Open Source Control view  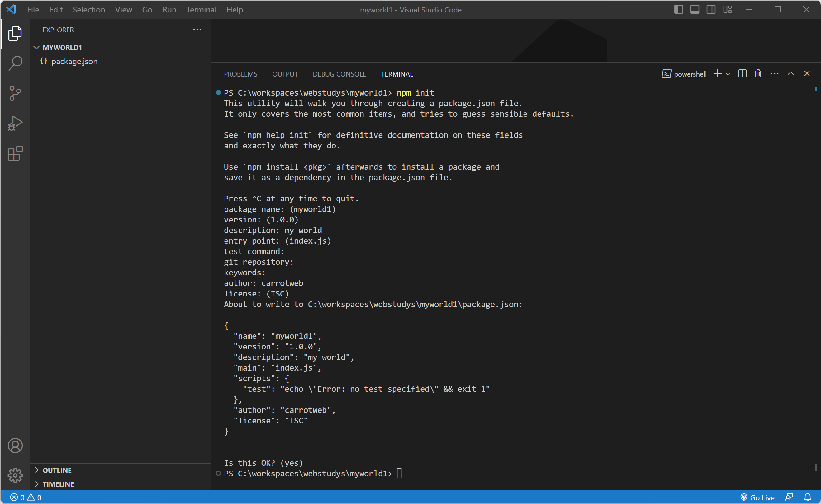[15, 93]
